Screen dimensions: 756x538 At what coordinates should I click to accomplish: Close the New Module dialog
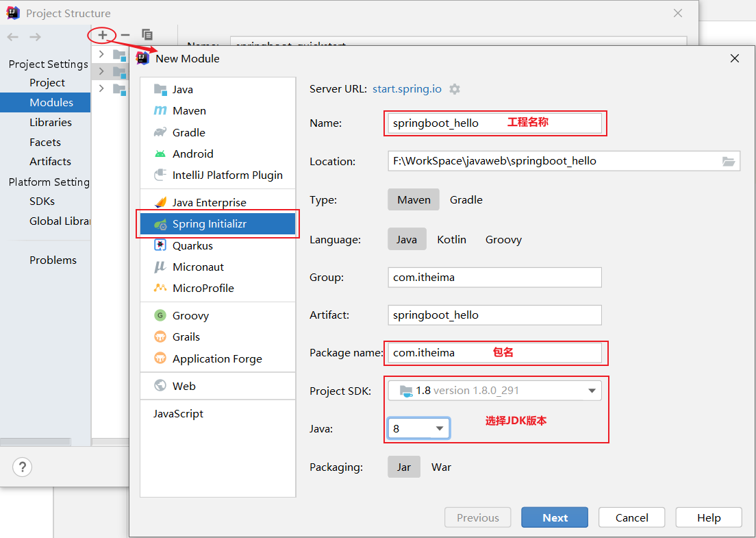point(734,58)
